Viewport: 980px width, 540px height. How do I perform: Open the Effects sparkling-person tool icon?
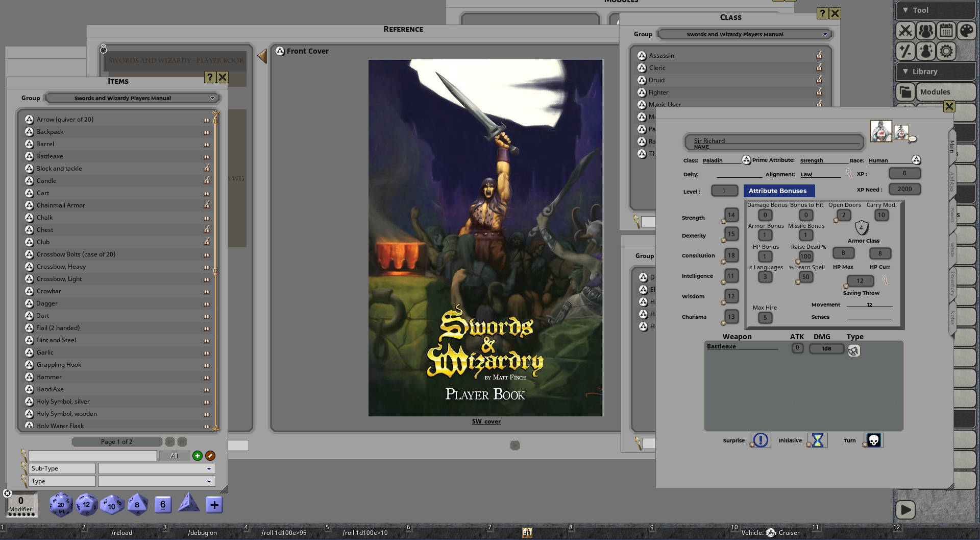click(x=926, y=51)
